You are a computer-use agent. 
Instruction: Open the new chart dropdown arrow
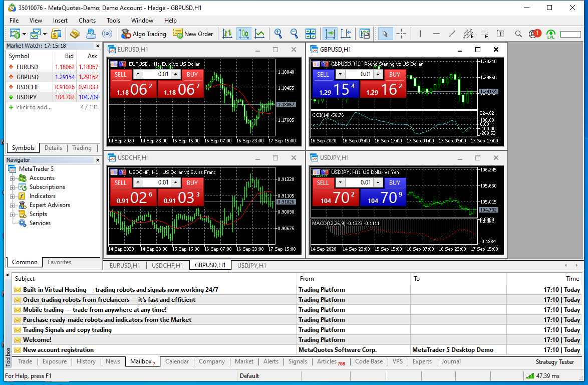tap(25, 34)
